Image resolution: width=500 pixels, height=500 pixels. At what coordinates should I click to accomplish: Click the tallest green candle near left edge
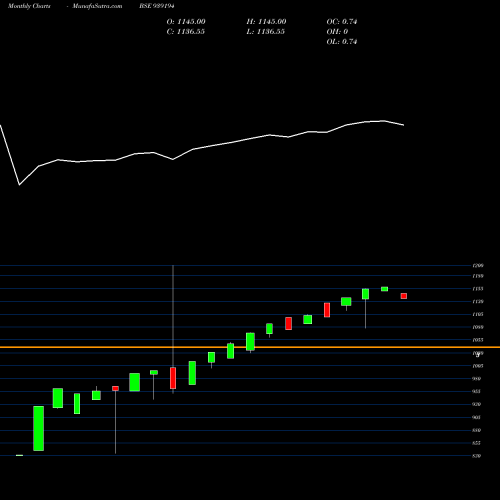click(x=38, y=428)
